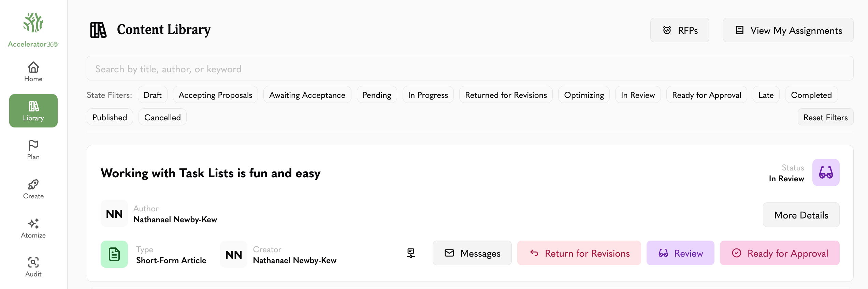Click the small workflow icon beside Messages
This screenshot has height=289, width=868.
[411, 253]
